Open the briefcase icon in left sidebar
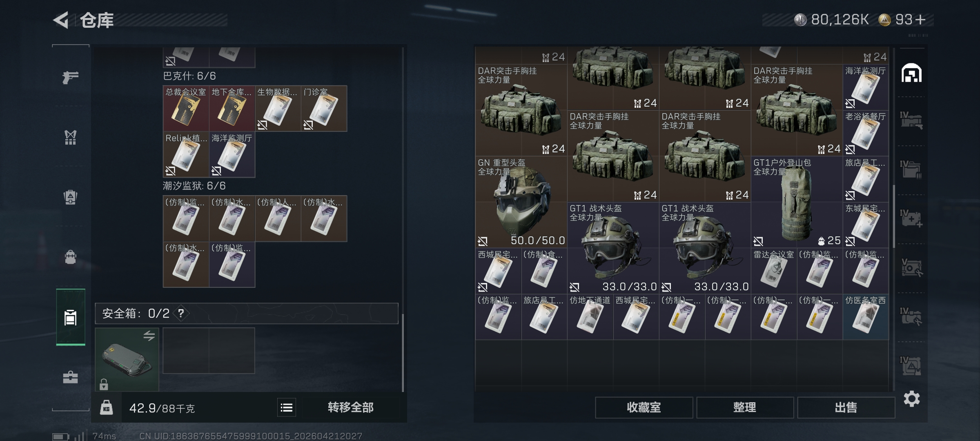Viewport: 980px width, 441px height. click(x=70, y=377)
